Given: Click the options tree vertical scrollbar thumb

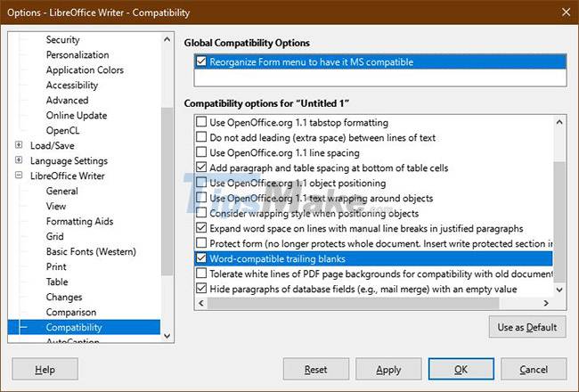Looking at the screenshot, I should [x=167, y=192].
